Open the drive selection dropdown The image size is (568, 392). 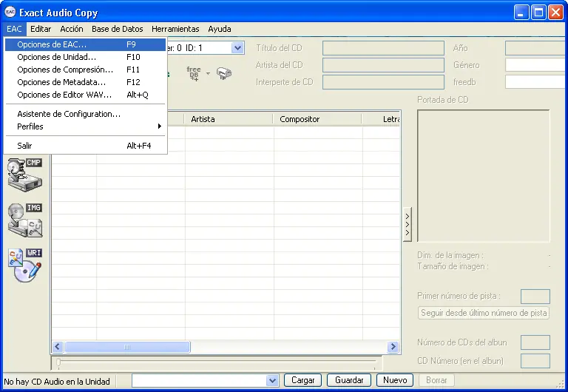coord(237,48)
